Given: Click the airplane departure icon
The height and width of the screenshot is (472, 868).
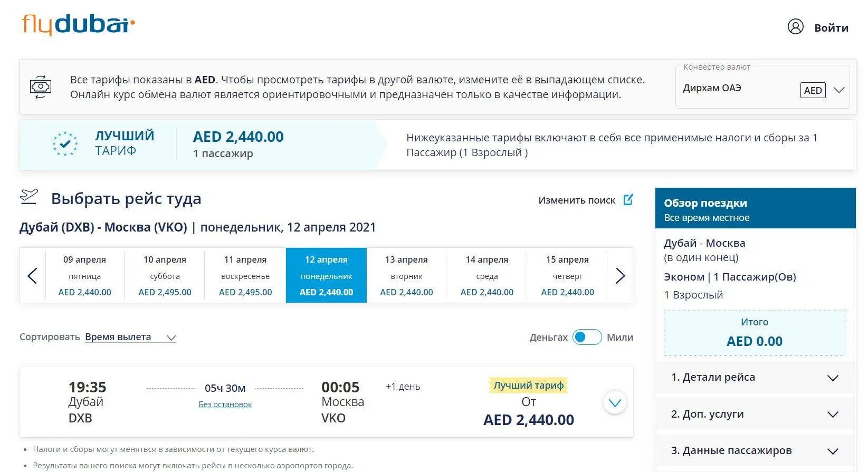Looking at the screenshot, I should click(x=29, y=197).
